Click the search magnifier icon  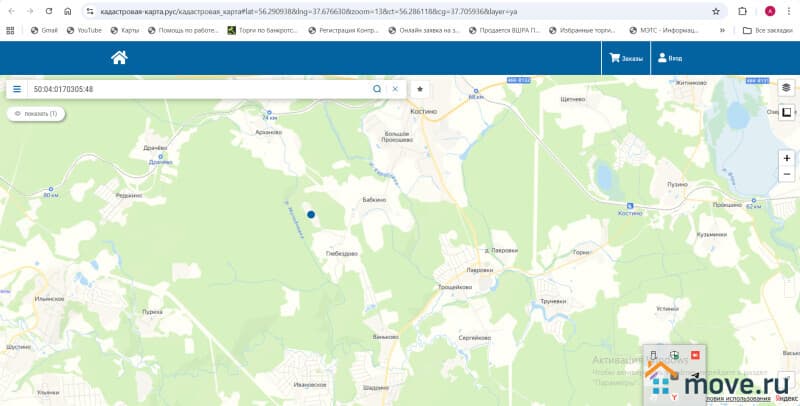pyautogui.click(x=377, y=89)
